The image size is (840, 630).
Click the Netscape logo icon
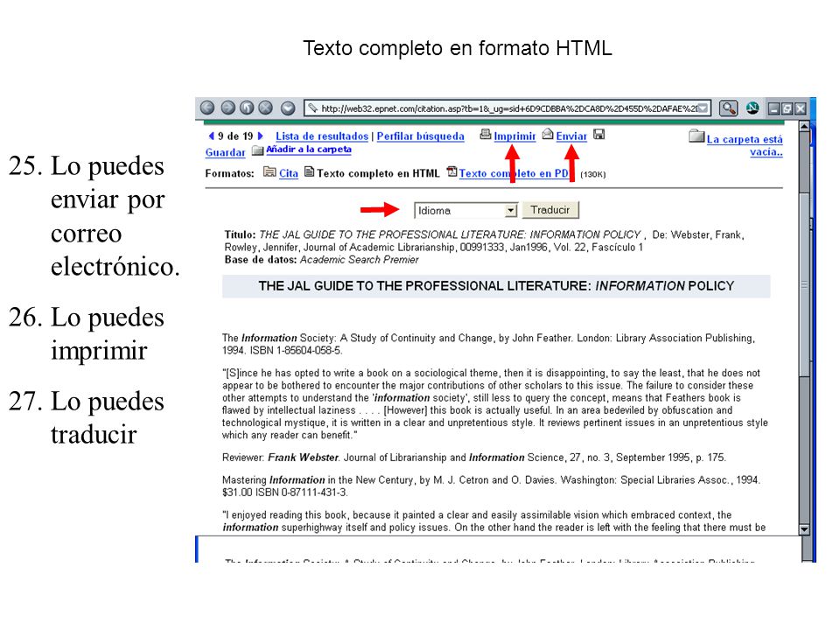tap(752, 108)
